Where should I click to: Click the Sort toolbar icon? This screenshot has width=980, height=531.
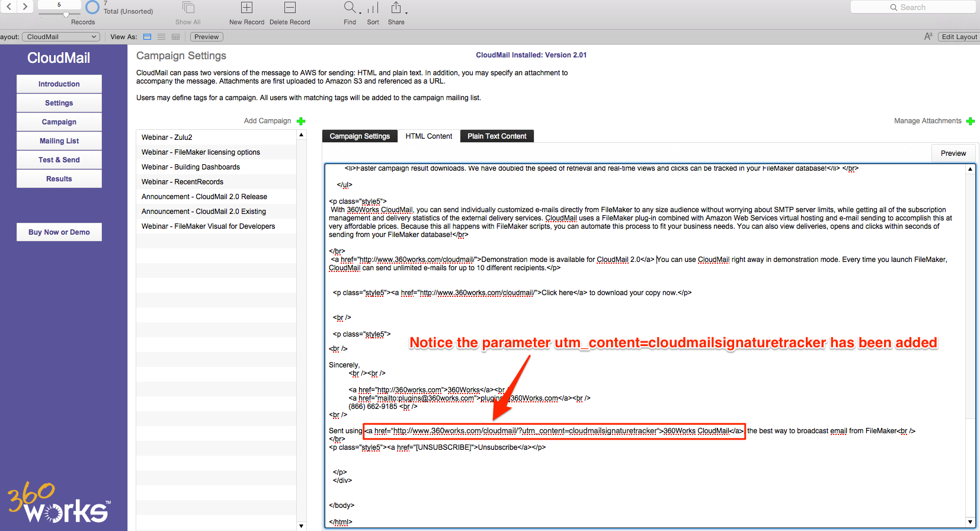[x=373, y=8]
